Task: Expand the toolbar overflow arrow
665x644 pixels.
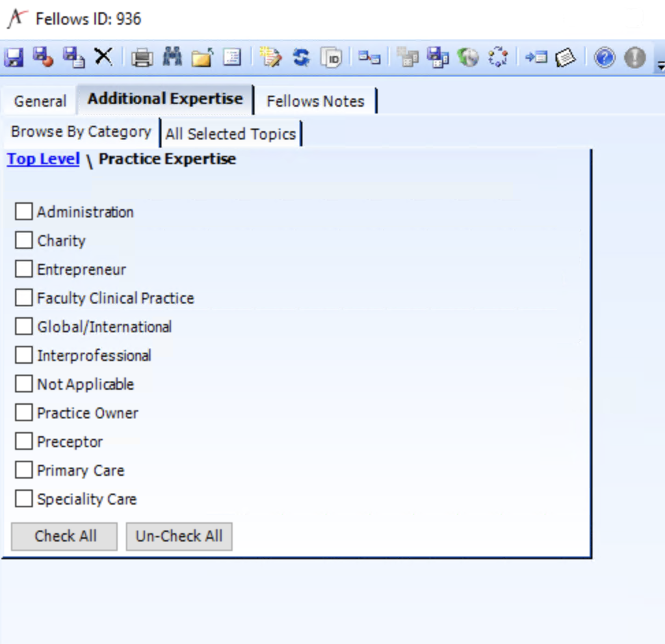Action: [x=660, y=66]
